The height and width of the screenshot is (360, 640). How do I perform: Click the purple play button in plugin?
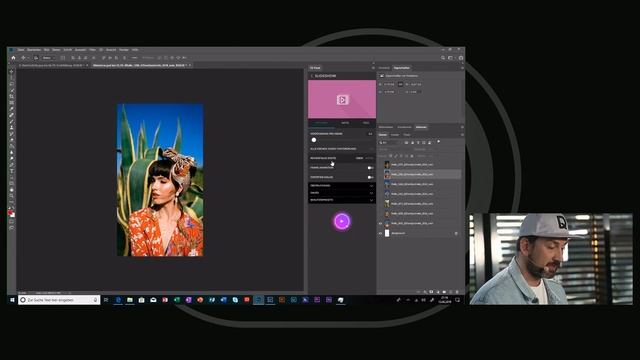342,222
